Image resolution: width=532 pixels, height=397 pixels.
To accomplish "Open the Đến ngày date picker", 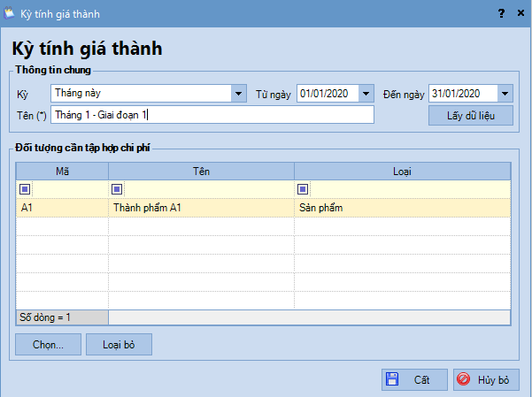I will (x=505, y=93).
